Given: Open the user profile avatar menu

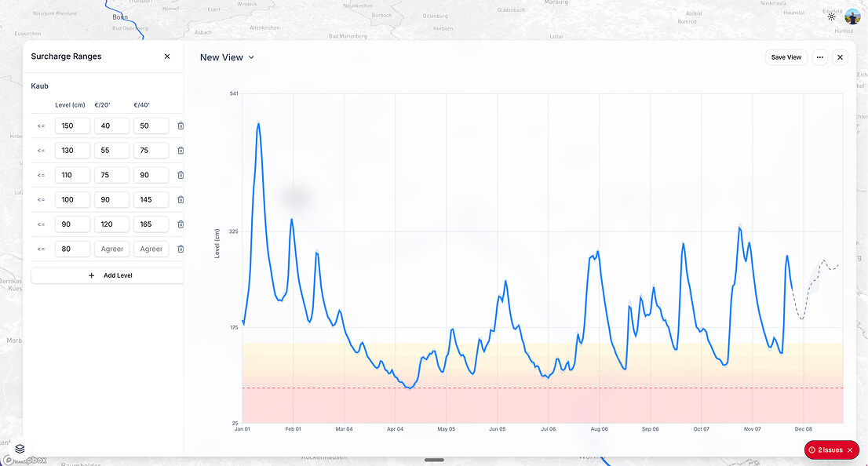Looking at the screenshot, I should click(852, 16).
